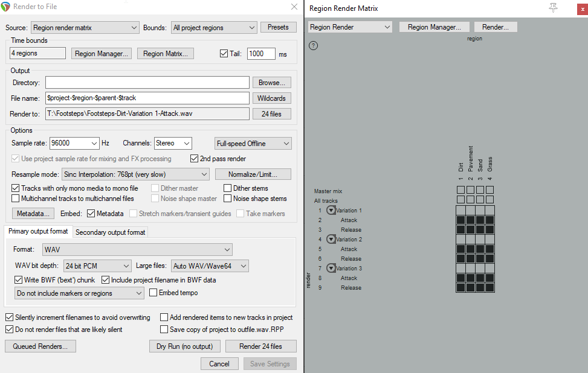The height and width of the screenshot is (373, 588).
Task: Collapse the Variation 1 folder track
Action: [x=331, y=210]
